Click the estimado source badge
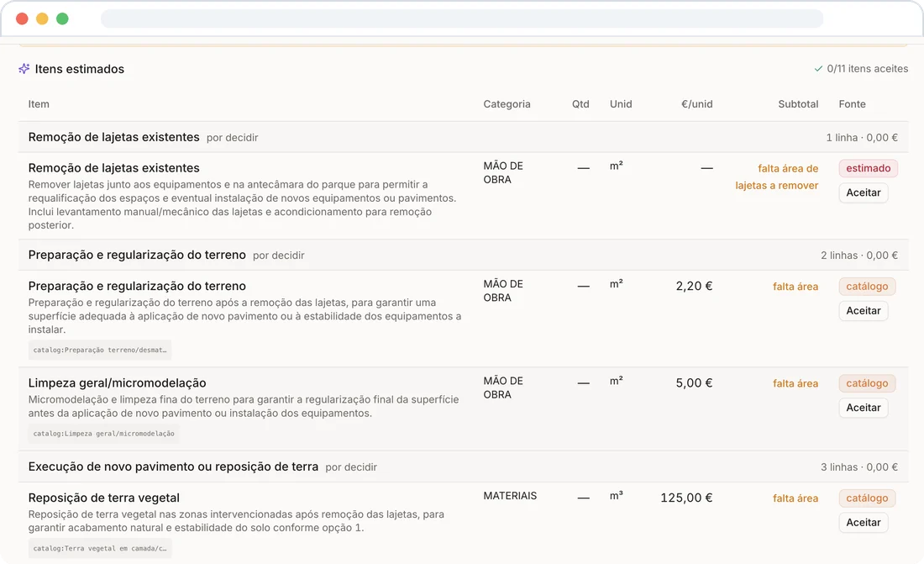Image resolution: width=924 pixels, height=564 pixels. [868, 168]
